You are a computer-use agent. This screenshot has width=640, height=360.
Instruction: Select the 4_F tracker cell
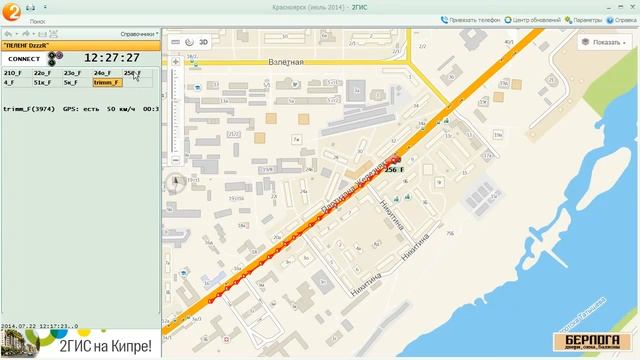click(x=17, y=82)
